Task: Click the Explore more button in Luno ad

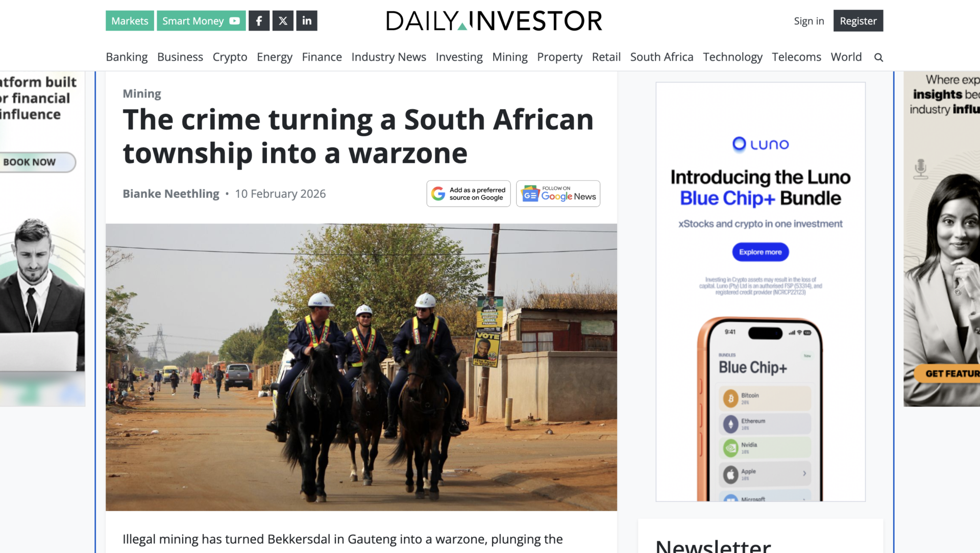Action: point(760,252)
